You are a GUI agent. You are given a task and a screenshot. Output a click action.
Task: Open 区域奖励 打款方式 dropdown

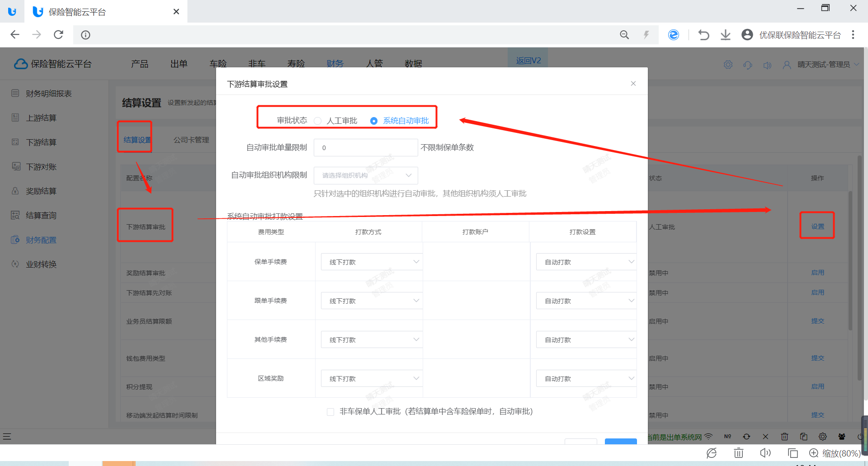coord(372,378)
